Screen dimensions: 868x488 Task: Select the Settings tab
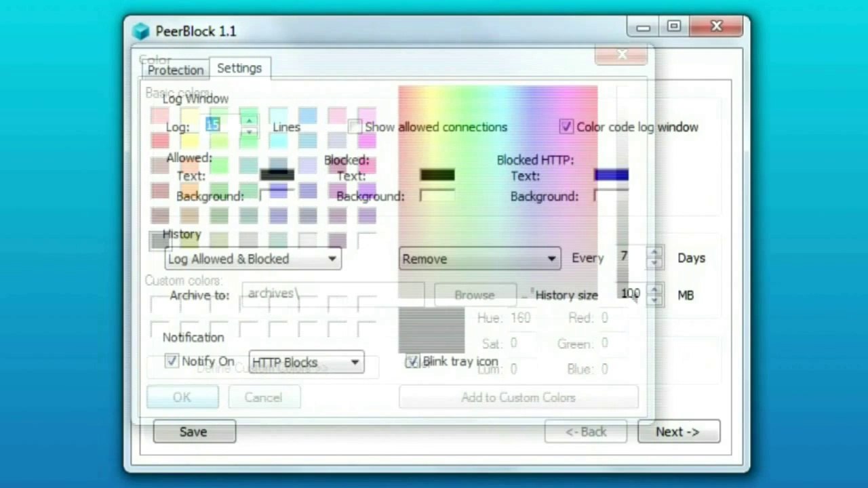(239, 68)
